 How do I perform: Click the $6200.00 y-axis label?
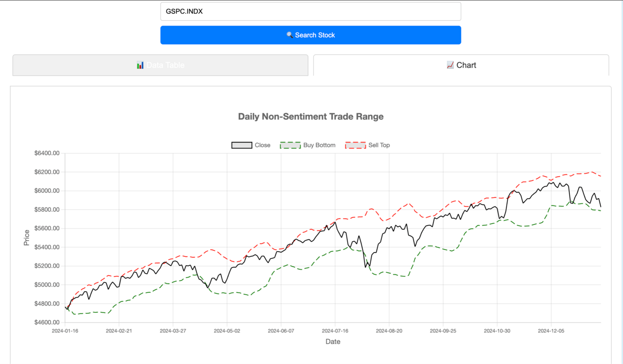47,172
